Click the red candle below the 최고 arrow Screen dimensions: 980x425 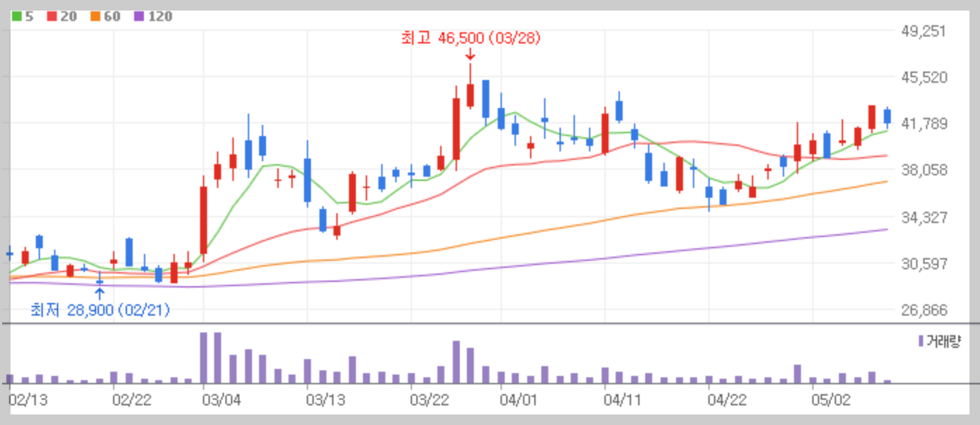pyautogui.click(x=470, y=95)
